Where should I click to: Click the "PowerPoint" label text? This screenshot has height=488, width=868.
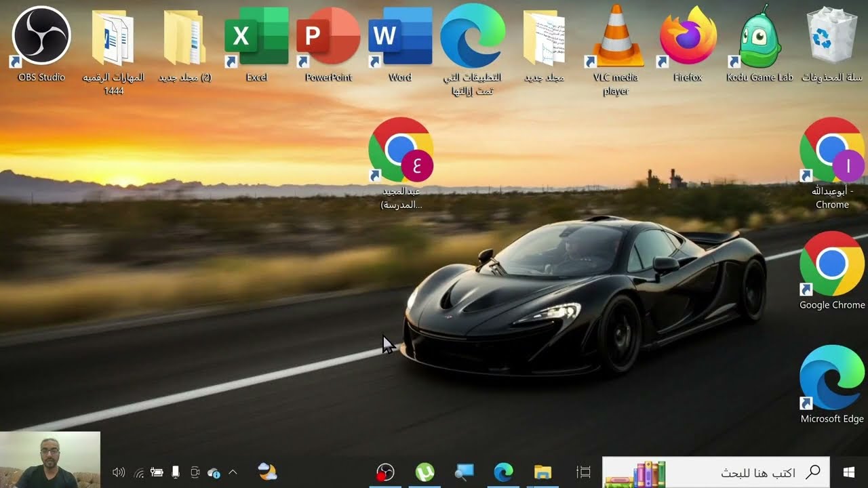[x=329, y=77]
